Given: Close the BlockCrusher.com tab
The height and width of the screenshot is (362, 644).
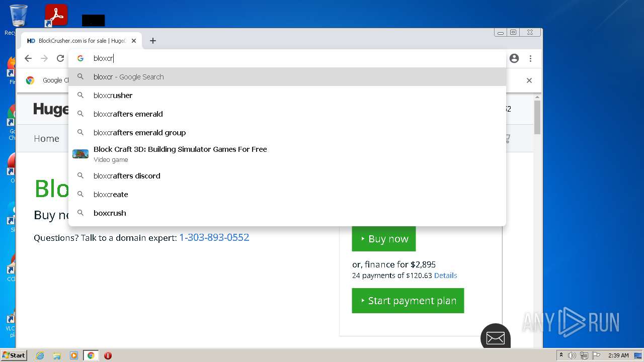Looking at the screenshot, I should (x=134, y=41).
